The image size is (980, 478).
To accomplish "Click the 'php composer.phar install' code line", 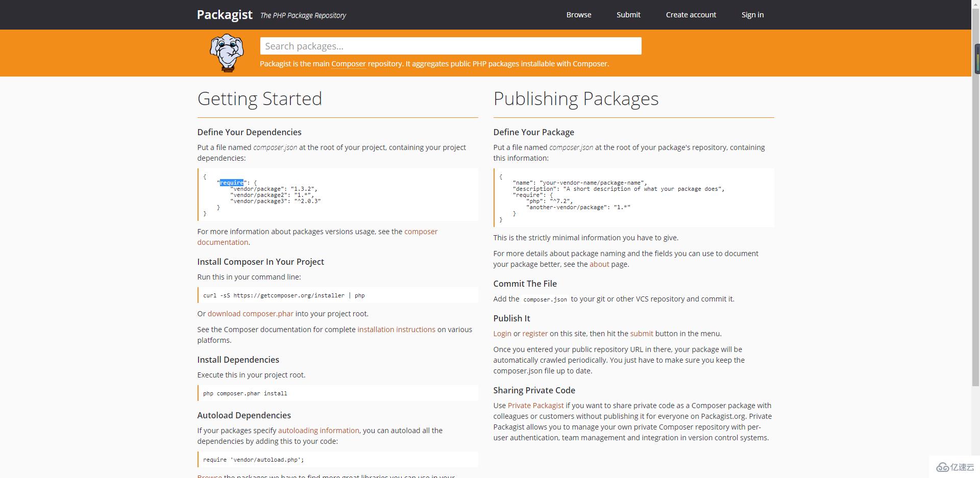I will (x=338, y=393).
